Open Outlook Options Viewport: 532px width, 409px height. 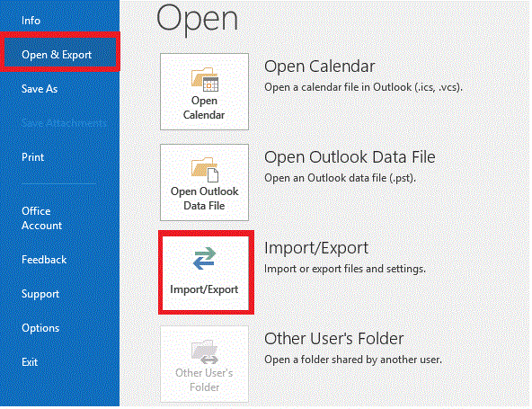point(40,328)
